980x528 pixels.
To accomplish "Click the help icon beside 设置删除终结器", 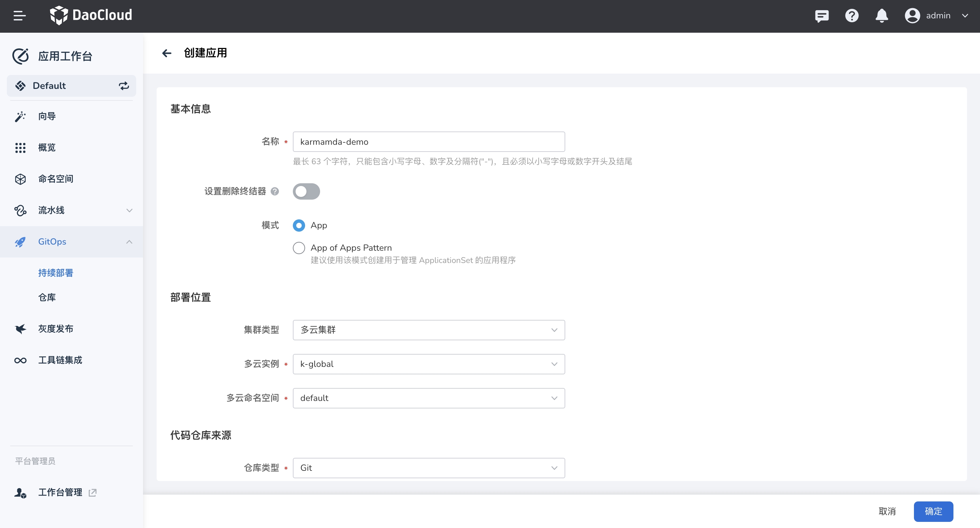I will [x=275, y=191].
